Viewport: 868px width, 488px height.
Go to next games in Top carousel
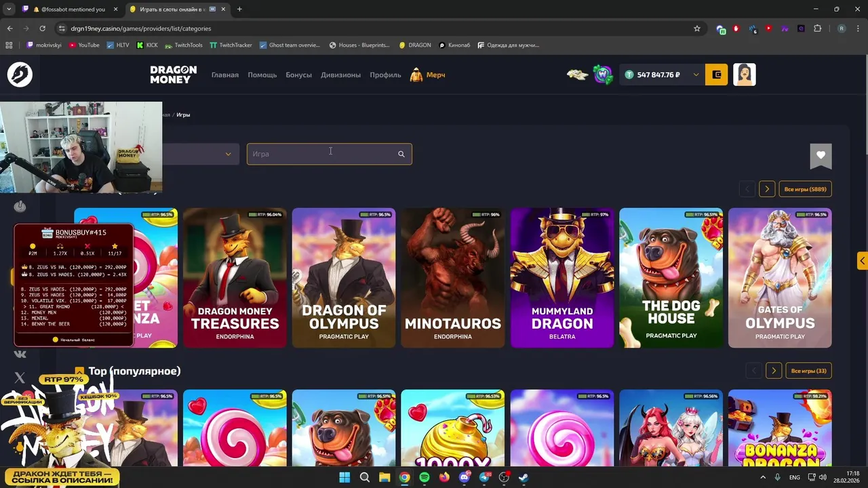point(774,371)
